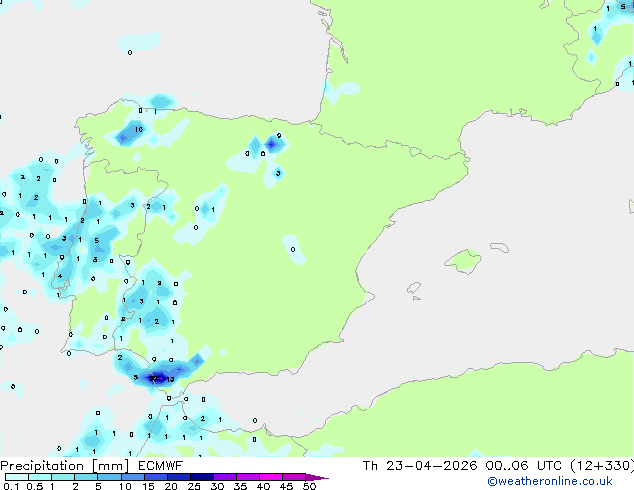Click the 25–30 mm dark blue legend swatch
Image resolution: width=634 pixels, height=490 pixels.
tap(202, 477)
